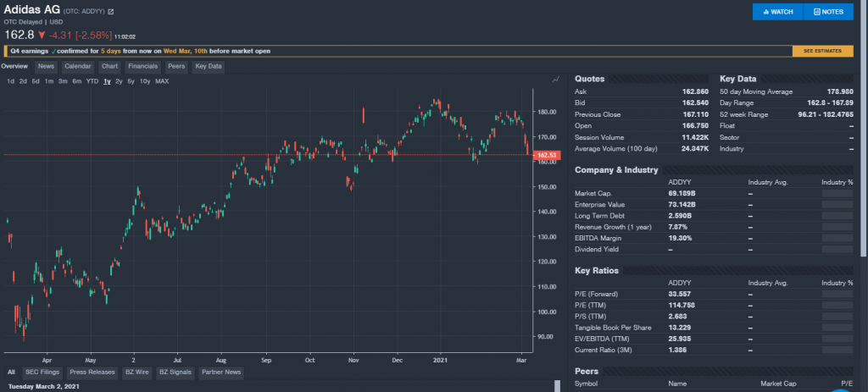Switch to the Overview tab
This screenshot has height=392, width=868.
click(x=14, y=66)
